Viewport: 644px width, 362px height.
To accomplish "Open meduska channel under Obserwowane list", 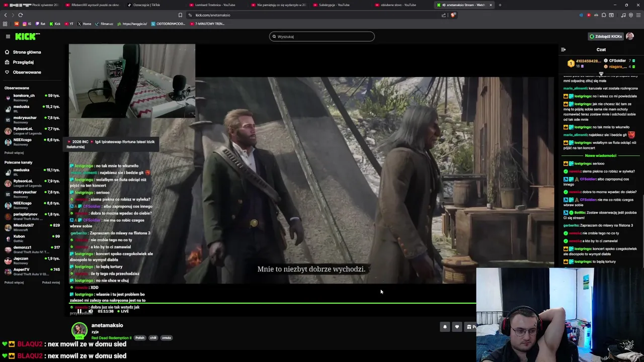I will coord(32,109).
